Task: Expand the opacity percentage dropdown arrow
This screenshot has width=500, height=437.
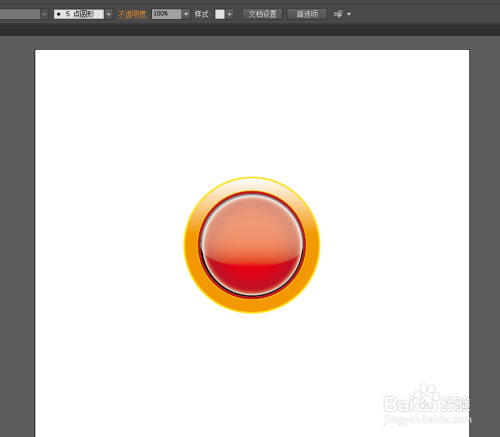Action: [x=186, y=14]
